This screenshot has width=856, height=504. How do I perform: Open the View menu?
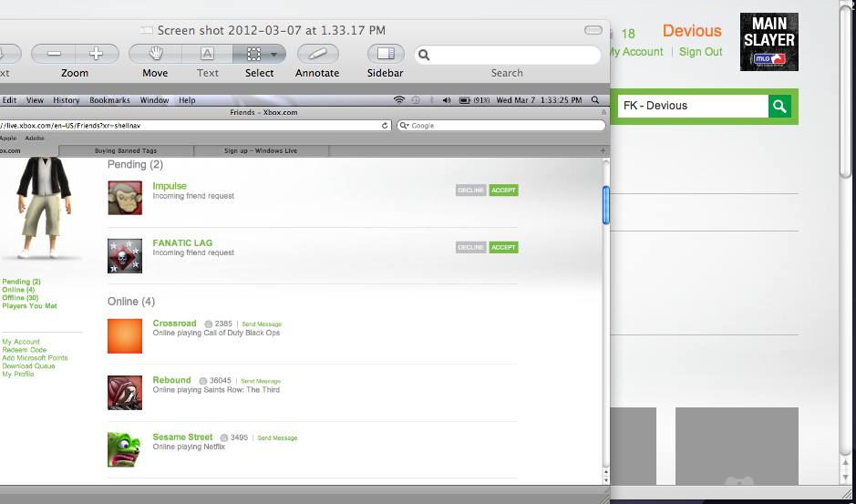click(x=35, y=100)
